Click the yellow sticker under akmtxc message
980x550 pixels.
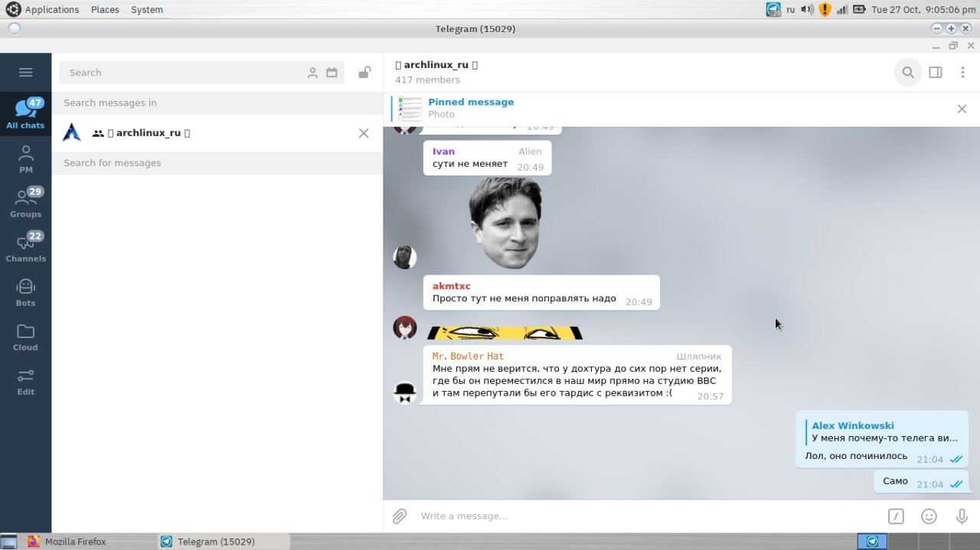pyautogui.click(x=505, y=333)
